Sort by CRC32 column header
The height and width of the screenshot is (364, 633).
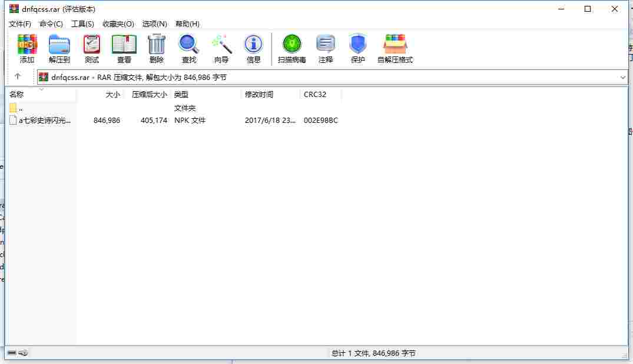coord(321,94)
